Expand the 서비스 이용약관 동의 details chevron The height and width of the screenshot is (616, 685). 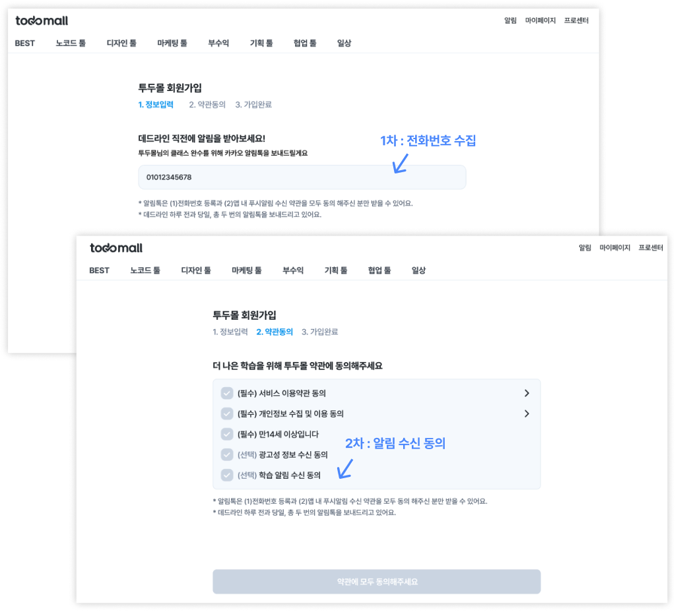[x=527, y=393]
